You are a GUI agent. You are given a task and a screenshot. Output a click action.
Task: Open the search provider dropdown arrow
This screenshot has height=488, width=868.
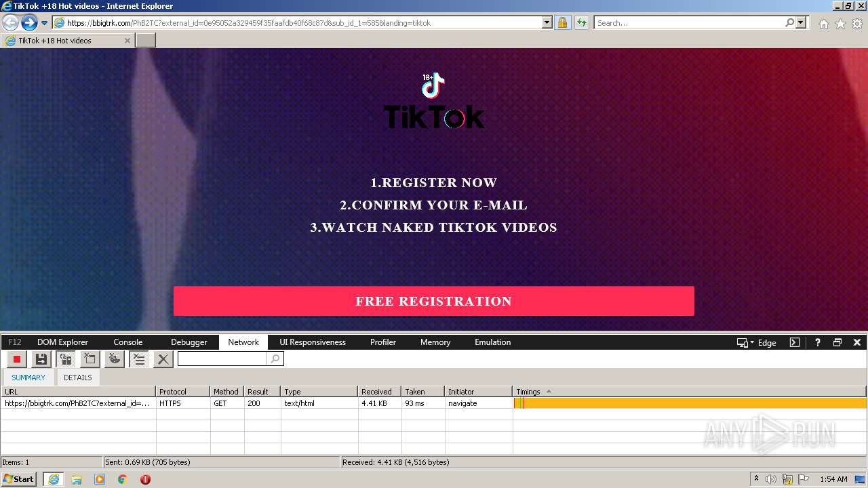pyautogui.click(x=802, y=23)
